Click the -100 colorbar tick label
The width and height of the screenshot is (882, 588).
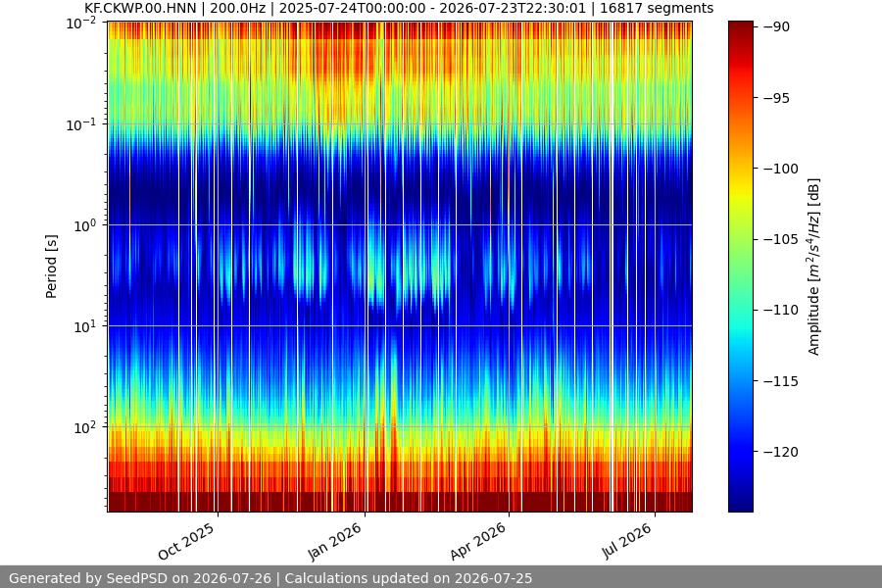(781, 169)
